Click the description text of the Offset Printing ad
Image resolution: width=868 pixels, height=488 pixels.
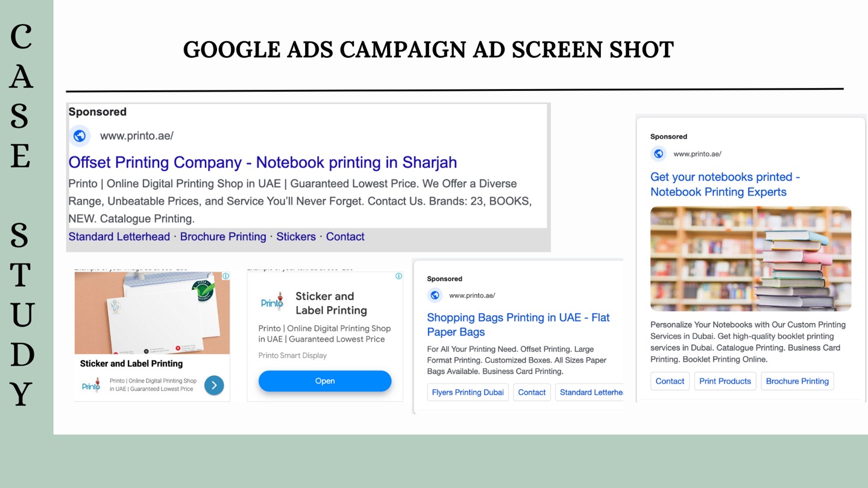[300, 201]
